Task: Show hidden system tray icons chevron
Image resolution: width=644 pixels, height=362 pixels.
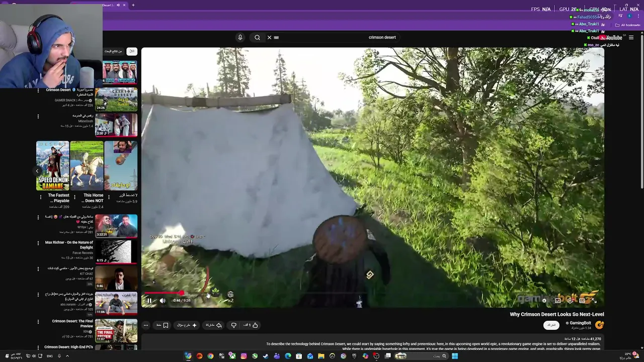Action: (x=67, y=356)
